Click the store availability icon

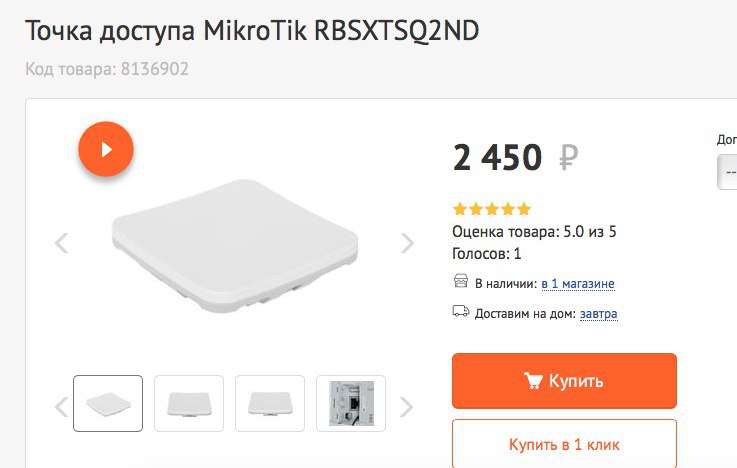461,281
